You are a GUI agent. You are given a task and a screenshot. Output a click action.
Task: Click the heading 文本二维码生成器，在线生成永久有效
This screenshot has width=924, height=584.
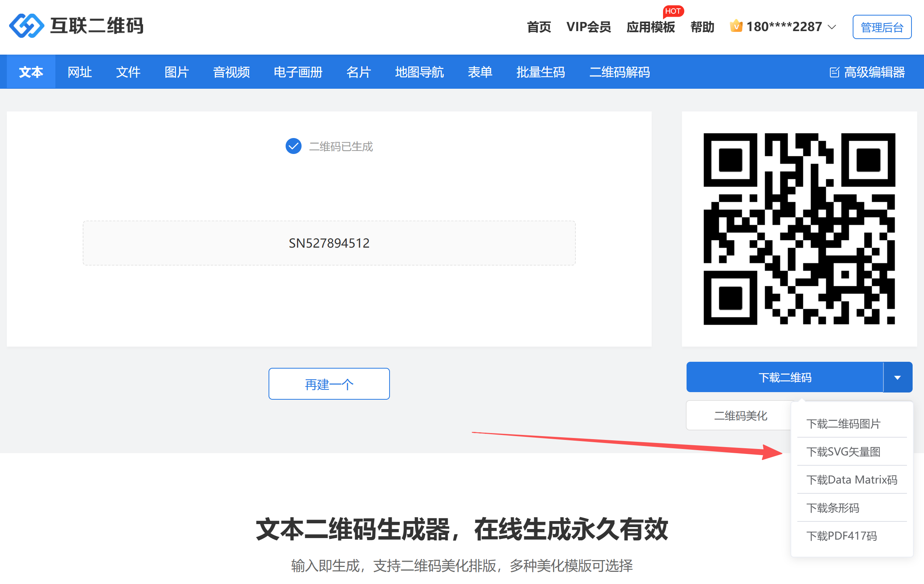[x=462, y=529]
